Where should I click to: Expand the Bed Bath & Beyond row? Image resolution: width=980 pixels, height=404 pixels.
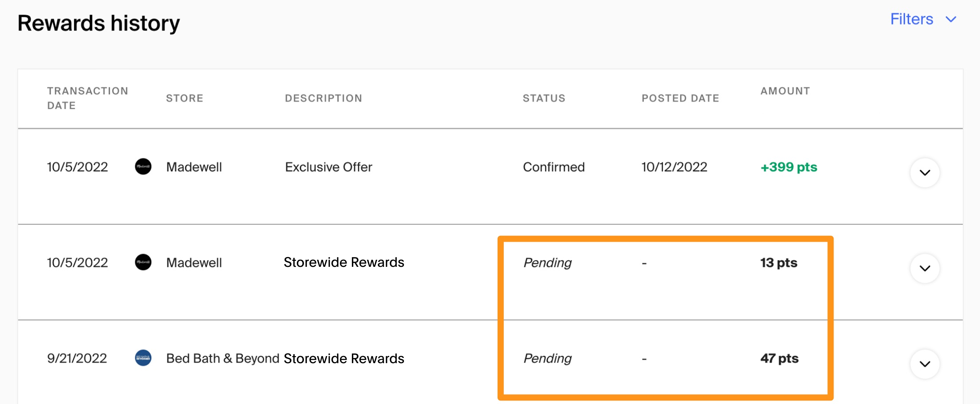(x=925, y=364)
